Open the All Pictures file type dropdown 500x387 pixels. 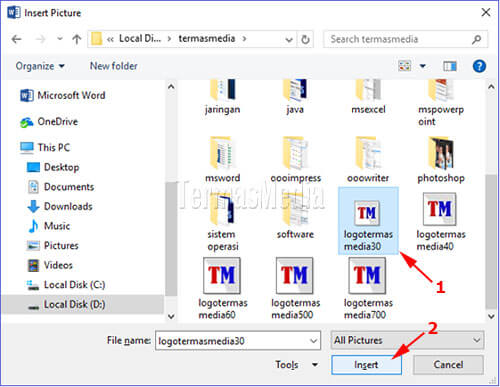[407, 340]
